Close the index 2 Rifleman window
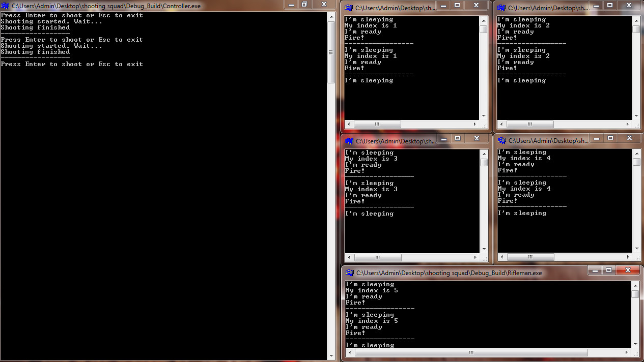This screenshot has width=644, height=362. 629,5
